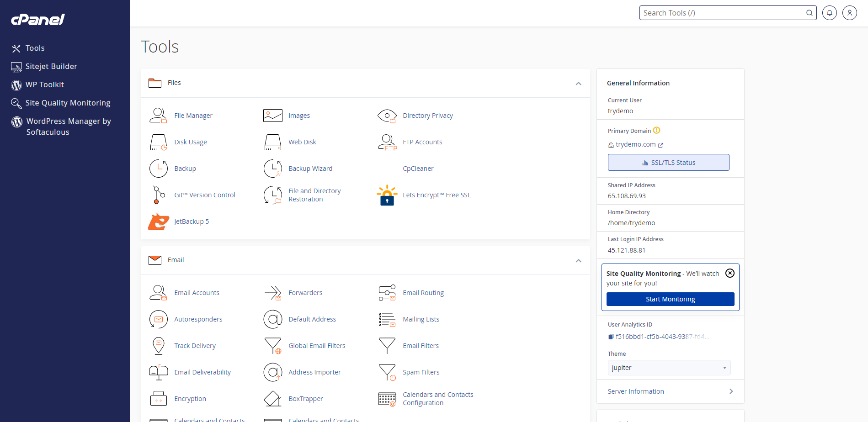
Task: Select the home directory /home/trydemo
Action: [x=631, y=223]
